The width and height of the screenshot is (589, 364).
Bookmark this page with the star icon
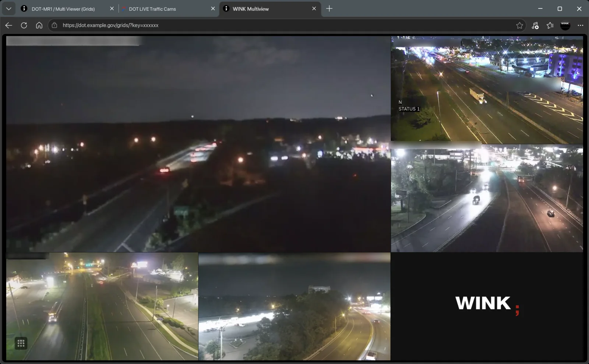coord(519,25)
